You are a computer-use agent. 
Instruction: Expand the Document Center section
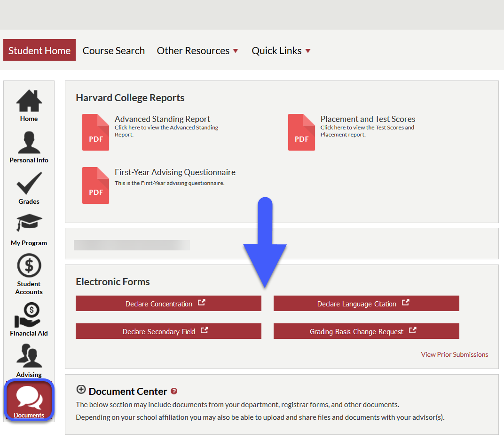[81, 390]
